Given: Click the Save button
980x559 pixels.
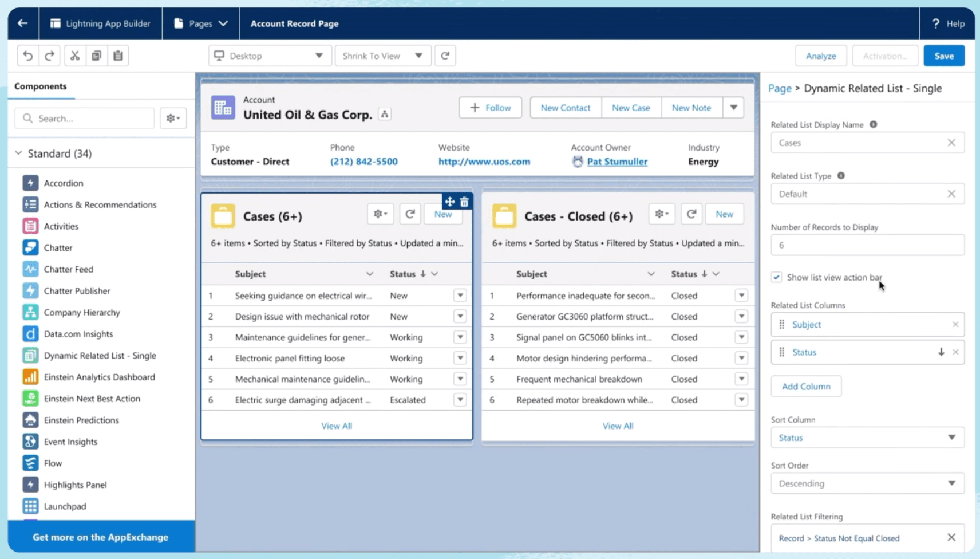Looking at the screenshot, I should [944, 56].
